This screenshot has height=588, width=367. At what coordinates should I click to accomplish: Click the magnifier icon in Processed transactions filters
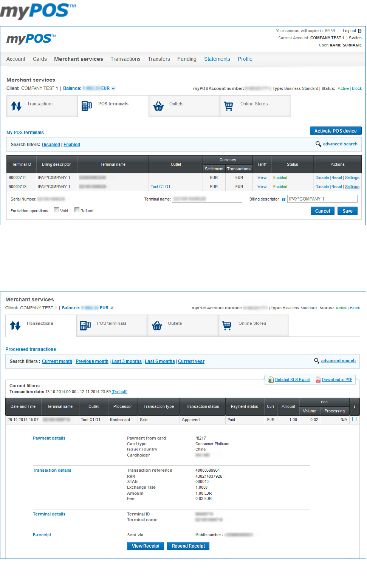pyautogui.click(x=317, y=361)
